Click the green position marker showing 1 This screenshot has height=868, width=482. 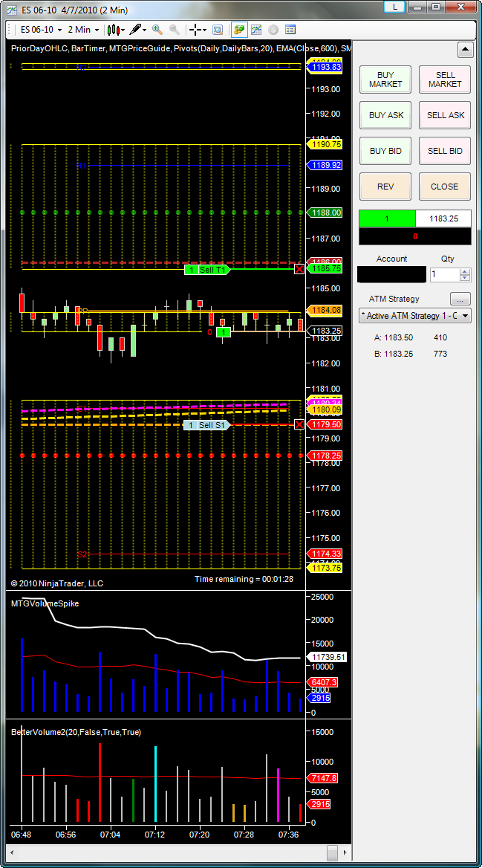point(224,332)
